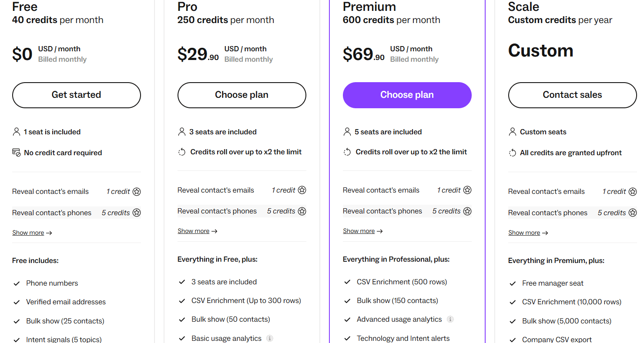Expand "Show more" on the Premium plan
The height and width of the screenshot is (343, 644).
pos(359,230)
